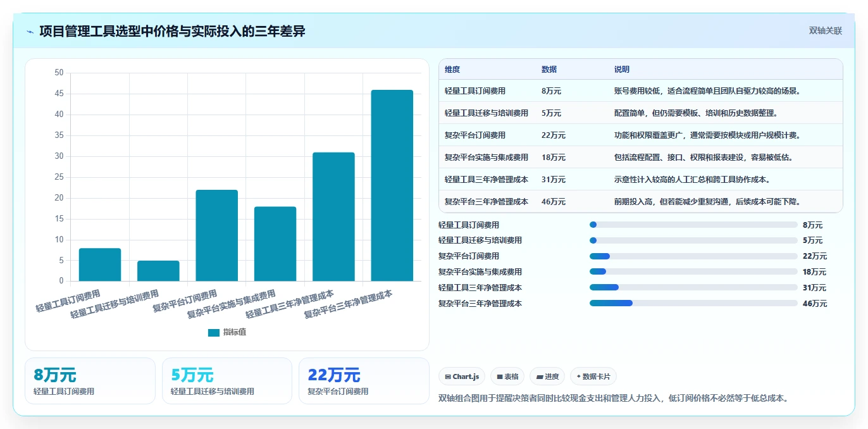This screenshot has height=429, width=868.
Task: Click the description starting 配置简单
Action: tap(697, 113)
